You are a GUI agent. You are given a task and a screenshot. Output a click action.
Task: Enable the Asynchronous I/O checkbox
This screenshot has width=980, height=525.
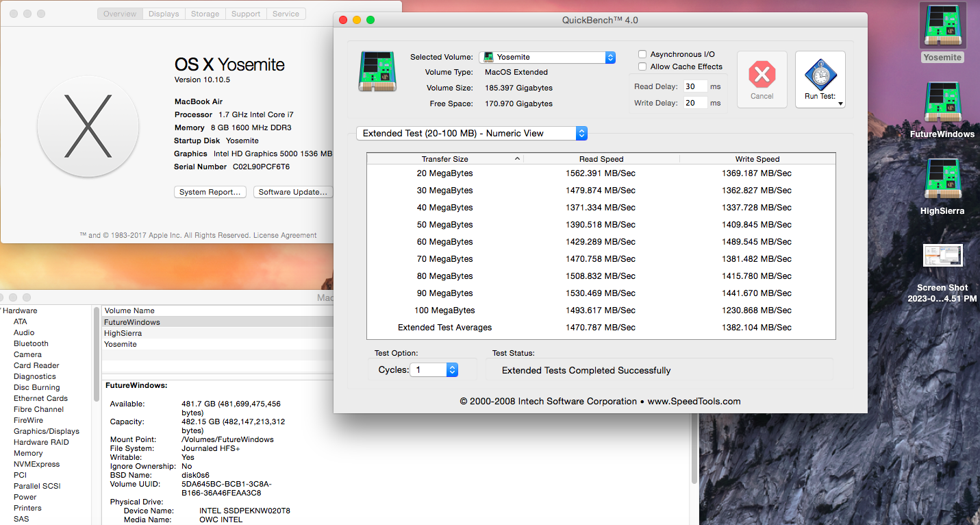[642, 54]
